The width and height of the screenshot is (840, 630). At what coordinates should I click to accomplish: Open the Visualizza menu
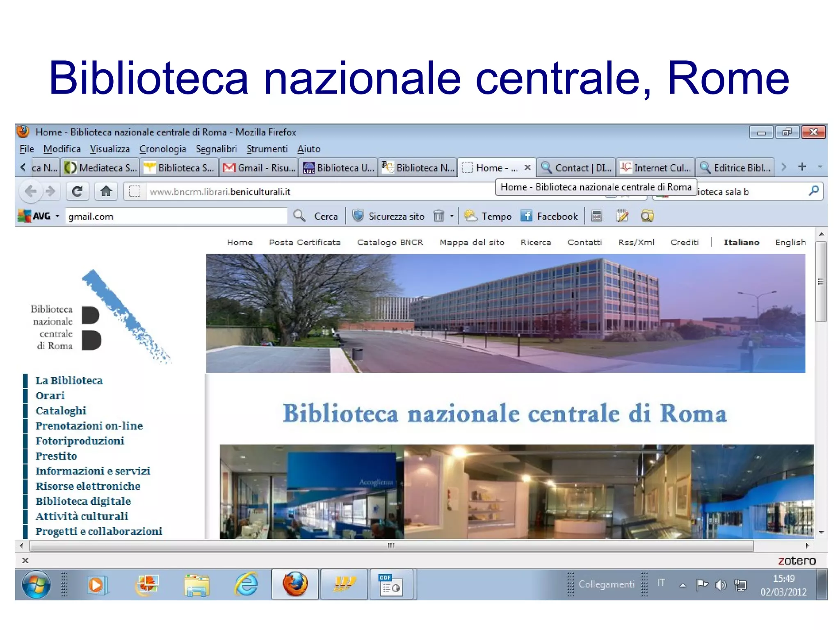pyautogui.click(x=110, y=149)
